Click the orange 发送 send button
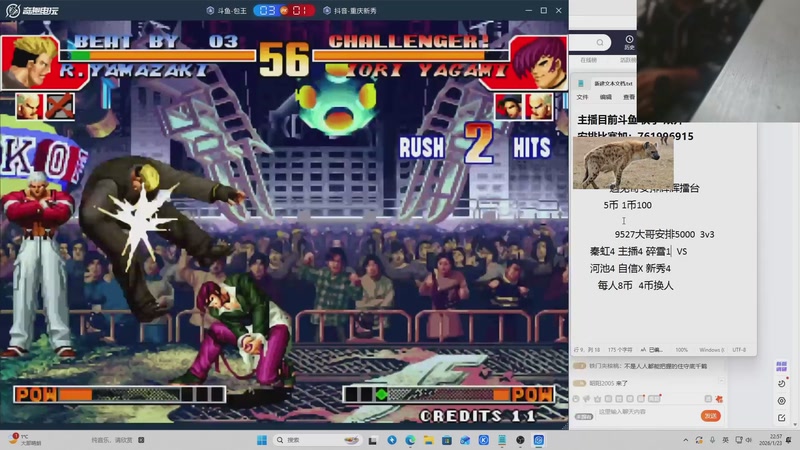The height and width of the screenshot is (450, 800). pos(711,416)
